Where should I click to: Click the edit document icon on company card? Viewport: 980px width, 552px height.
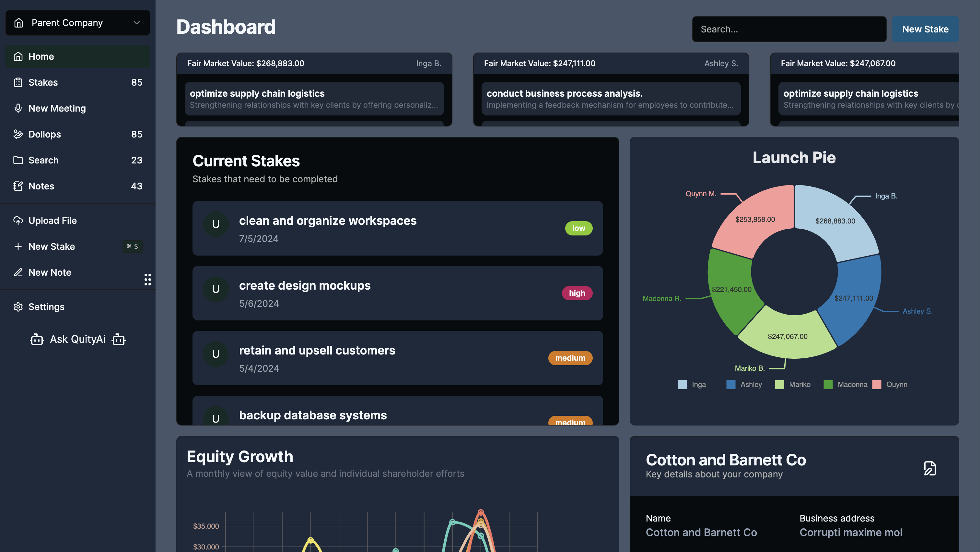coord(929,468)
